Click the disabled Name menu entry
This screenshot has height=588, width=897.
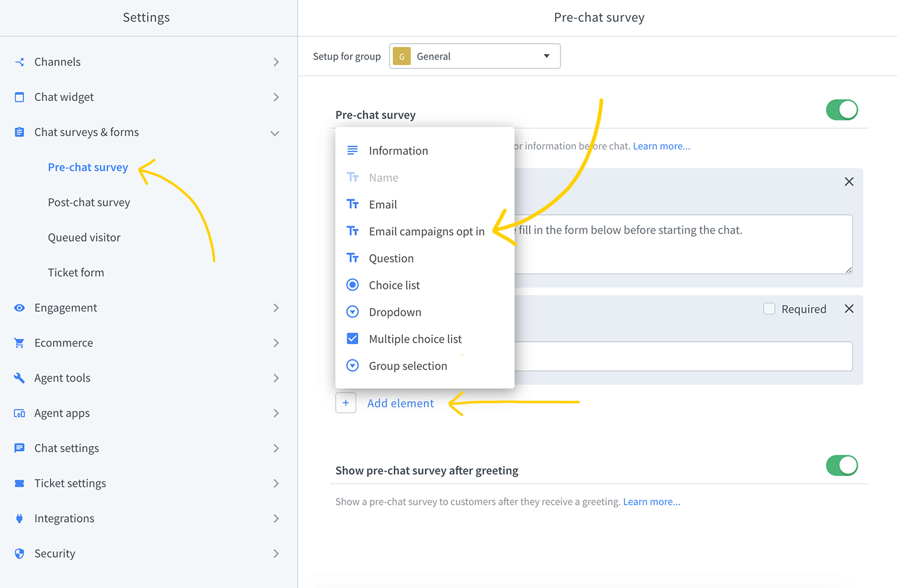pos(425,178)
